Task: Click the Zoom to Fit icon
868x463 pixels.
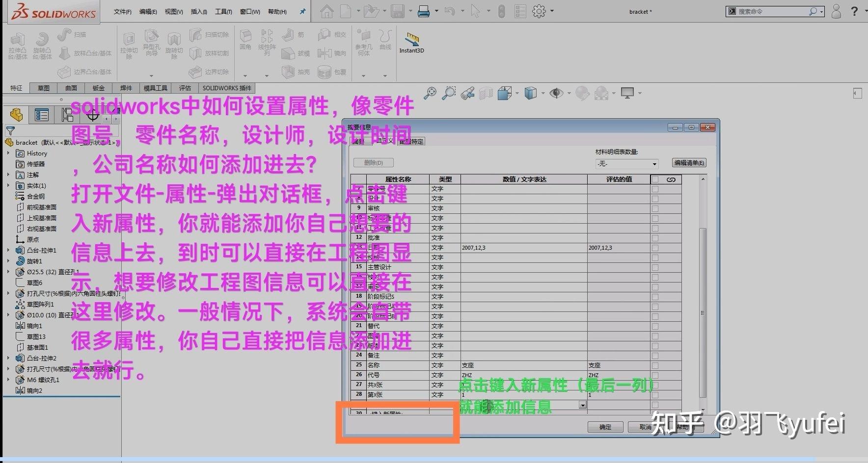Action: point(430,93)
